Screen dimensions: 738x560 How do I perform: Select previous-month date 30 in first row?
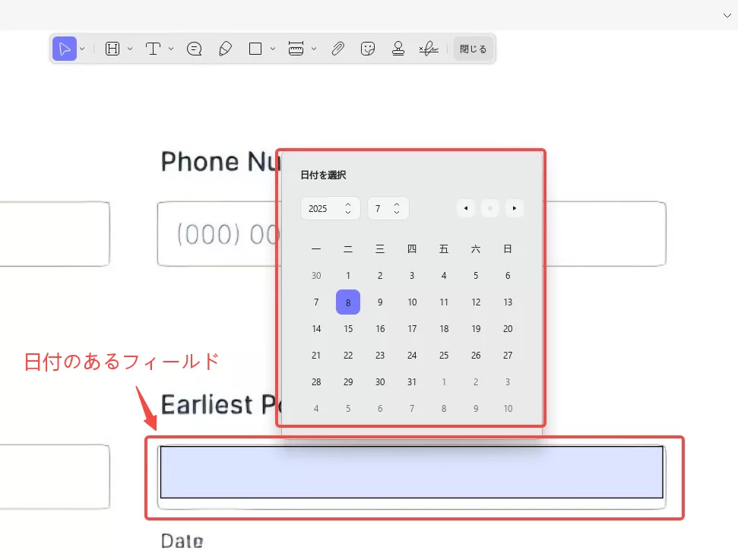(316, 276)
